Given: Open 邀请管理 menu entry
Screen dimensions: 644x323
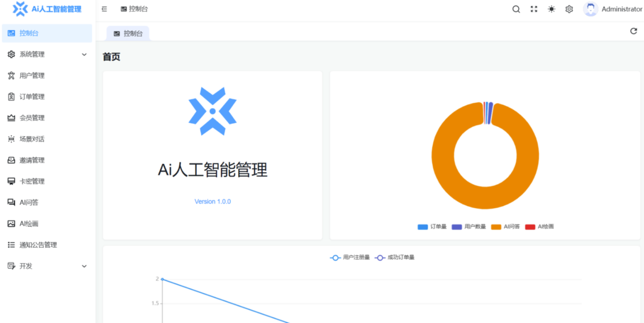Looking at the screenshot, I should tap(47, 160).
